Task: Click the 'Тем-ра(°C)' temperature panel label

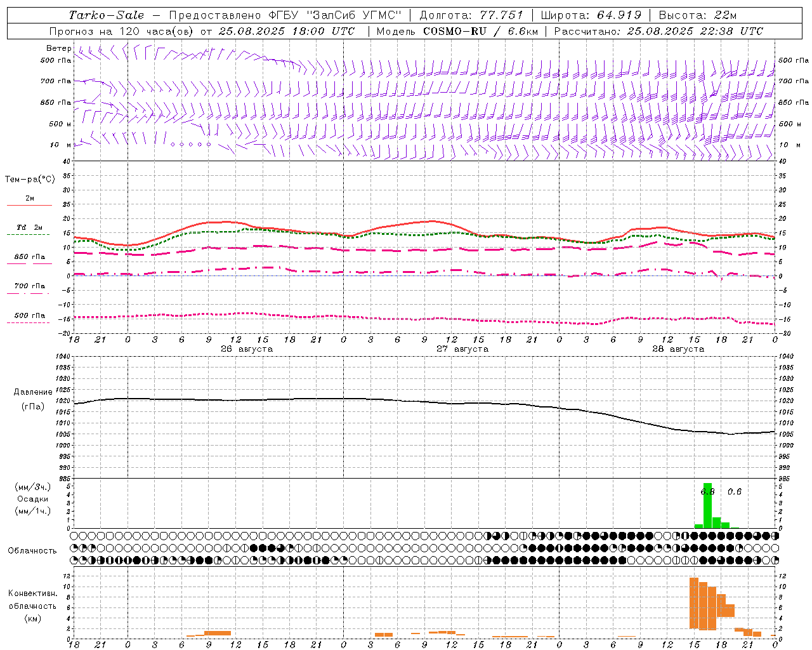Action: point(30,180)
